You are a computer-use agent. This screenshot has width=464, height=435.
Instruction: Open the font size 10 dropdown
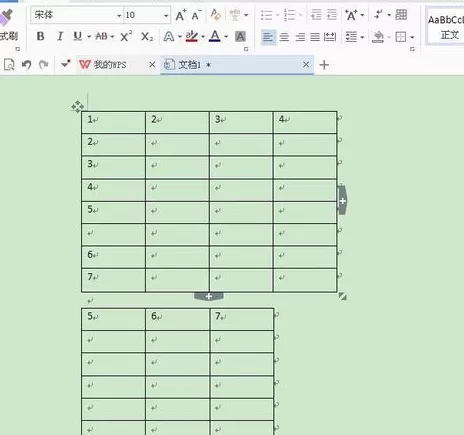166,16
